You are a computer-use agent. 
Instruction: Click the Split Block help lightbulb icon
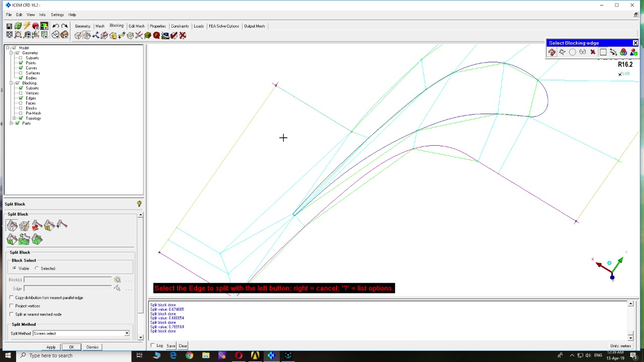pos(139,204)
